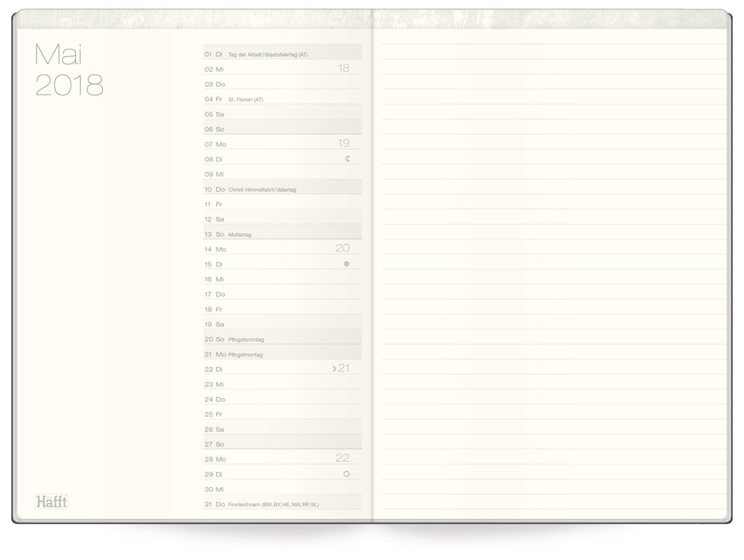Click week number 20 beside May 14
The width and height of the screenshot is (744, 560).
point(342,248)
